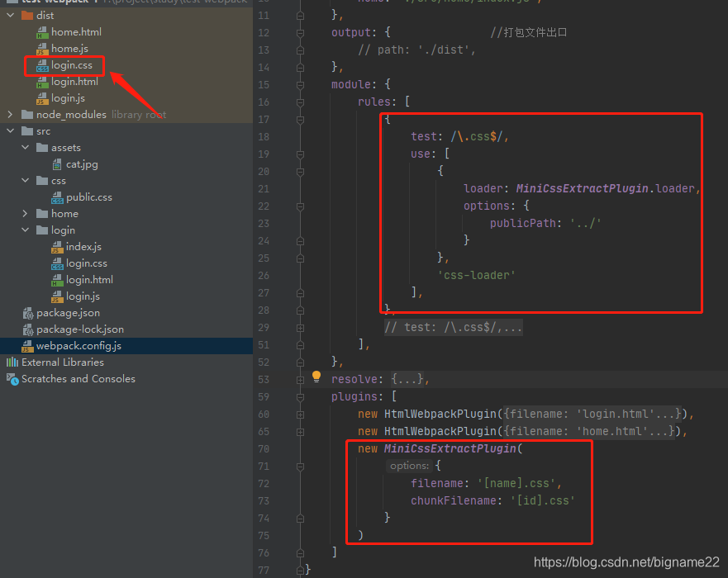Click the index.js file icon

point(57,247)
